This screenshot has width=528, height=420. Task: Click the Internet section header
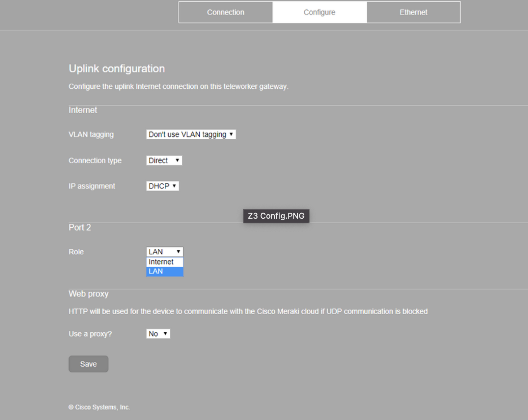83,110
